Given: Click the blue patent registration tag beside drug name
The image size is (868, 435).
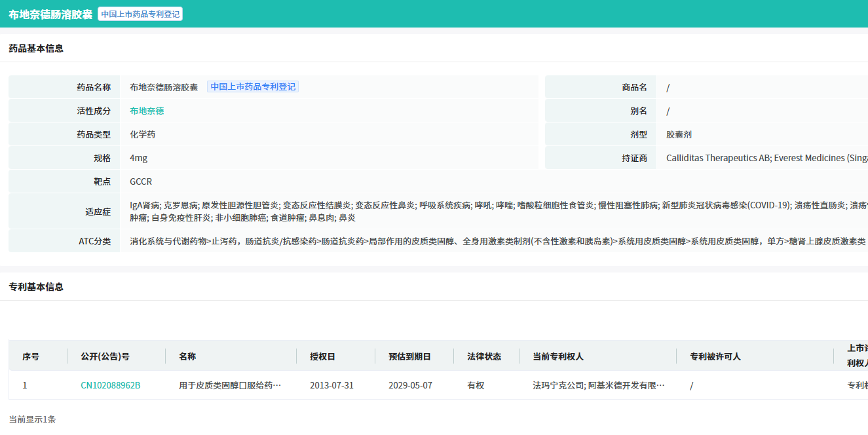Looking at the screenshot, I should click(x=253, y=86).
